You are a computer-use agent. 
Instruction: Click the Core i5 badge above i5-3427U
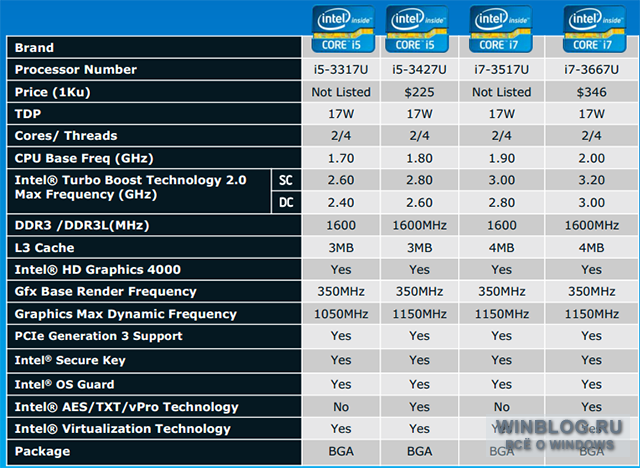[417, 29]
